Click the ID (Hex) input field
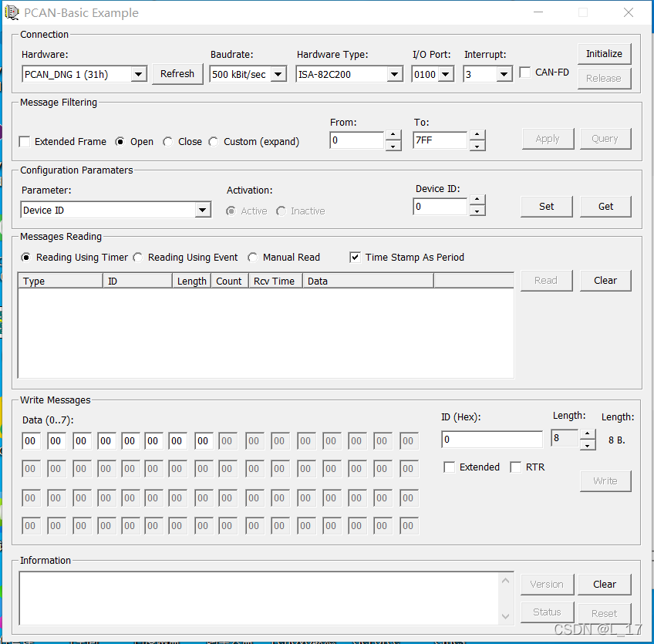654x644 pixels. click(492, 439)
